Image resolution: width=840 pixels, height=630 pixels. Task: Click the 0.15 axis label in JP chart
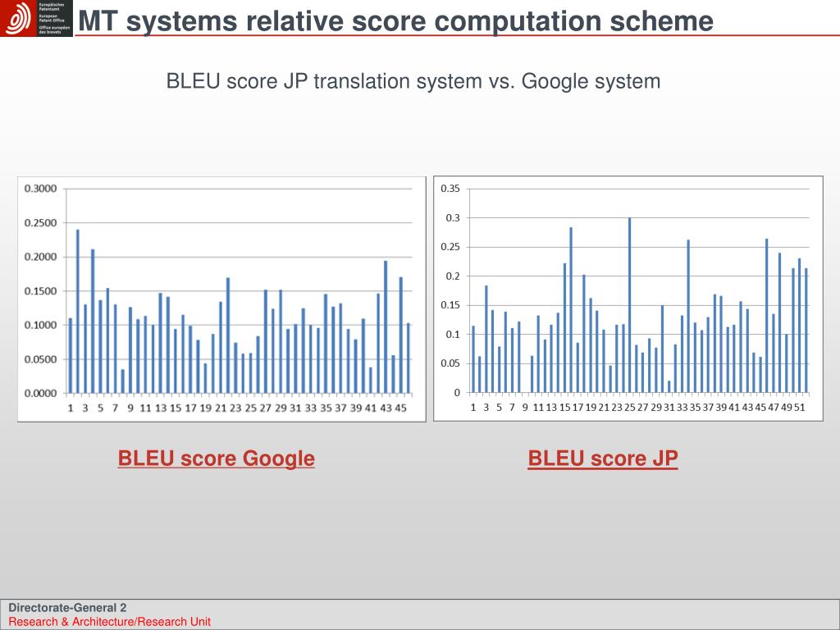point(450,305)
